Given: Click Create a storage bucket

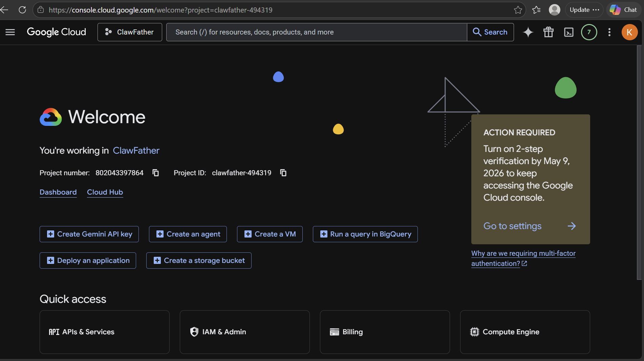Looking at the screenshot, I should (x=199, y=261).
